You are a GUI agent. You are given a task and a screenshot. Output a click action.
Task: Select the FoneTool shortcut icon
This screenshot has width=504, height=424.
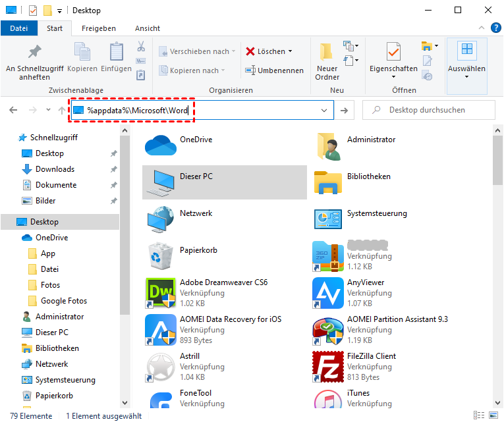pyautogui.click(x=160, y=400)
